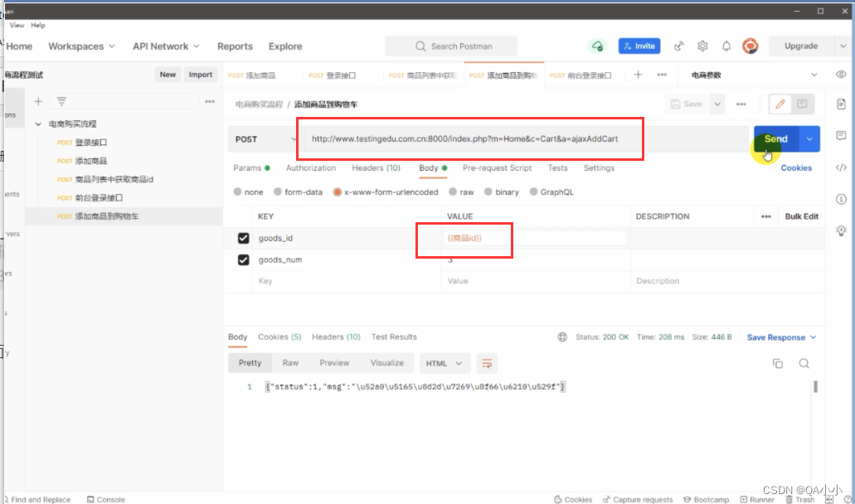
Task: Switch to the Tests tab
Action: (x=557, y=167)
